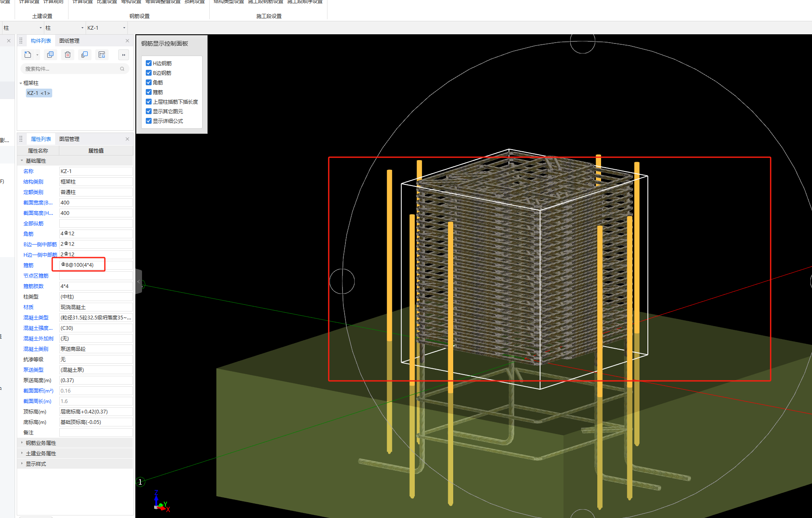Click the 混凝土强度 value (C30)
This screenshot has width=812, height=518.
coord(96,328)
